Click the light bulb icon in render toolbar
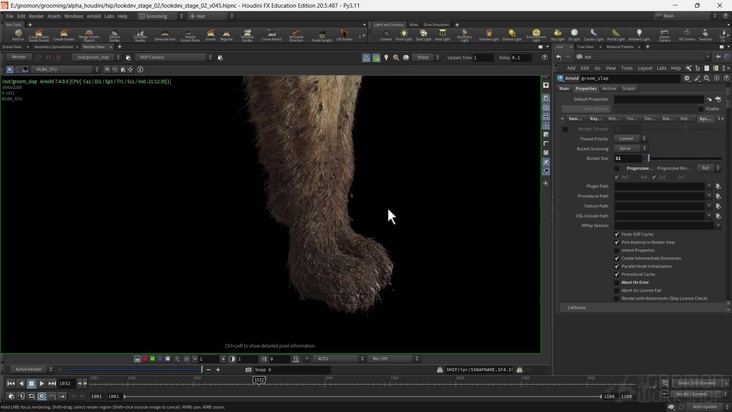This screenshot has width=732, height=412. coord(386,57)
